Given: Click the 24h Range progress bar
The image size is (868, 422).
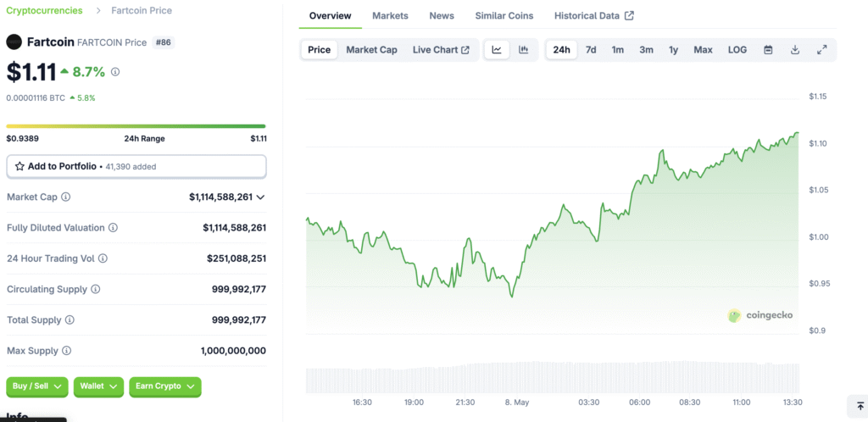Looking at the screenshot, I should pyautogui.click(x=136, y=126).
